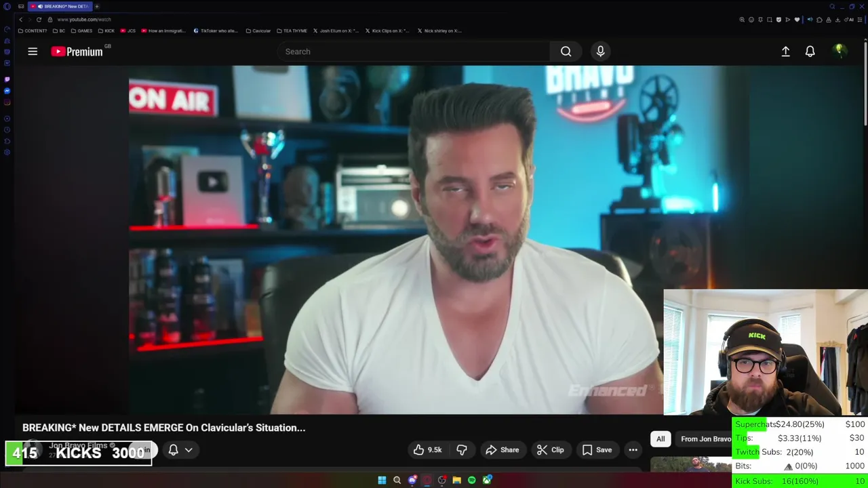The height and width of the screenshot is (488, 868).
Task: Open the browser AI assistant icon
Action: (x=849, y=20)
